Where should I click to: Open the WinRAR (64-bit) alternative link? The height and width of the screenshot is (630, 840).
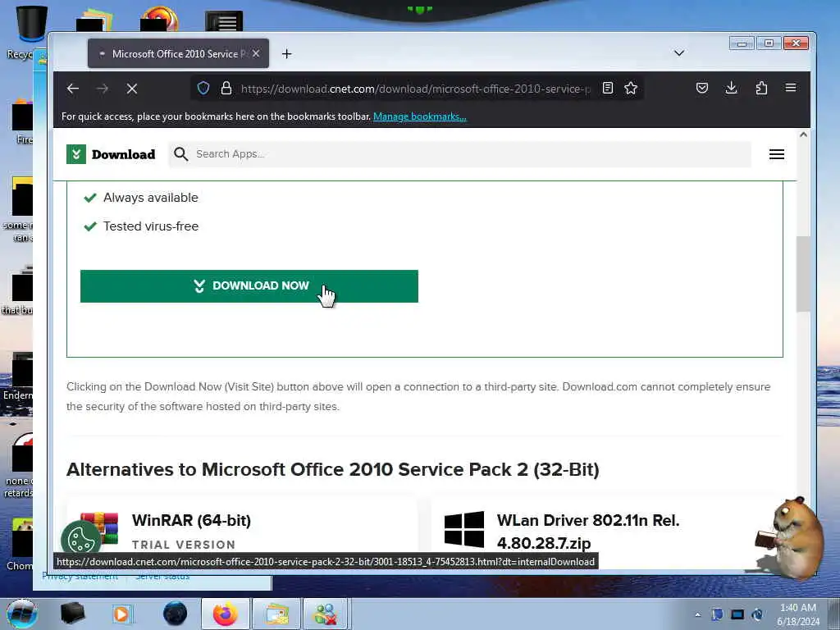click(x=191, y=520)
